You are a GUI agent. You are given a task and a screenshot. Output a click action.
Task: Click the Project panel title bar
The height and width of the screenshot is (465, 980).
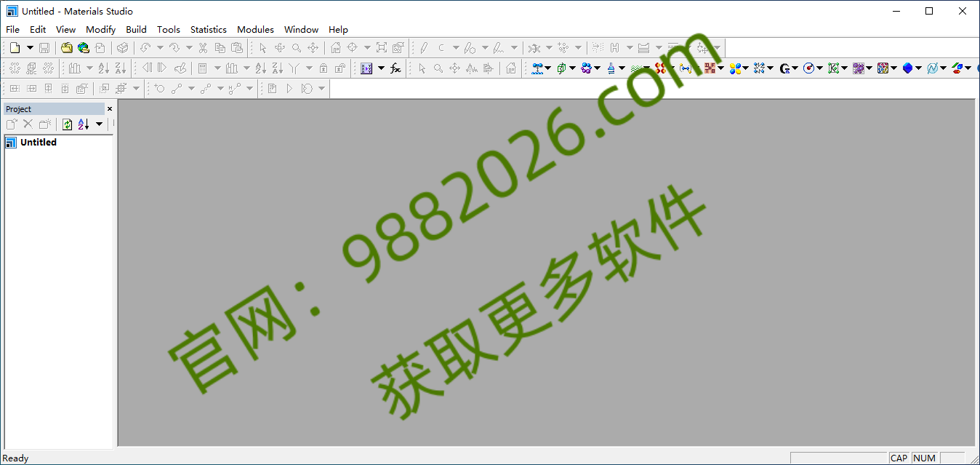pos(55,108)
